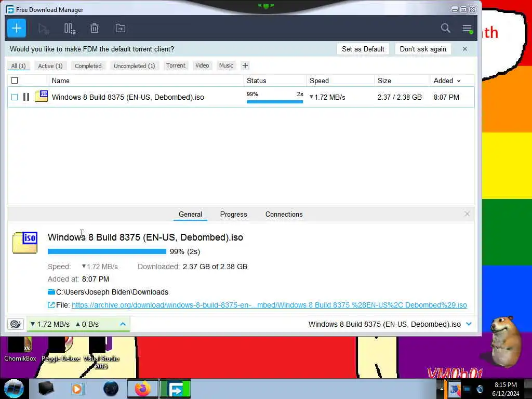Viewport: 532px width, 399px height.
Task: Switch to the General details tab
Action: click(190, 214)
